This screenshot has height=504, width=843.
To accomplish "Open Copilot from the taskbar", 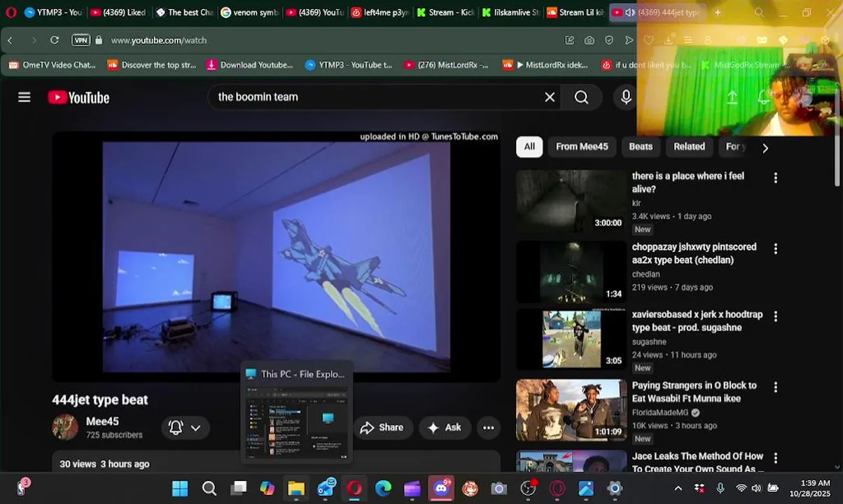I will coord(267,489).
